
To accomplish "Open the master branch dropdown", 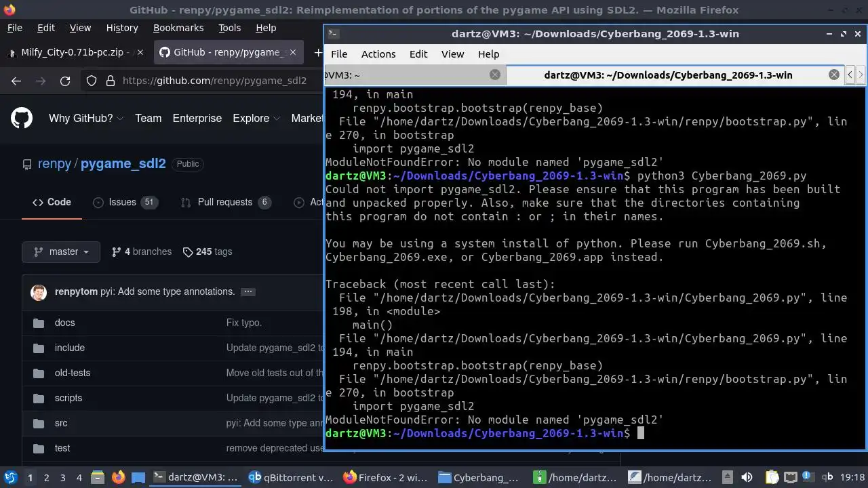I will point(61,251).
